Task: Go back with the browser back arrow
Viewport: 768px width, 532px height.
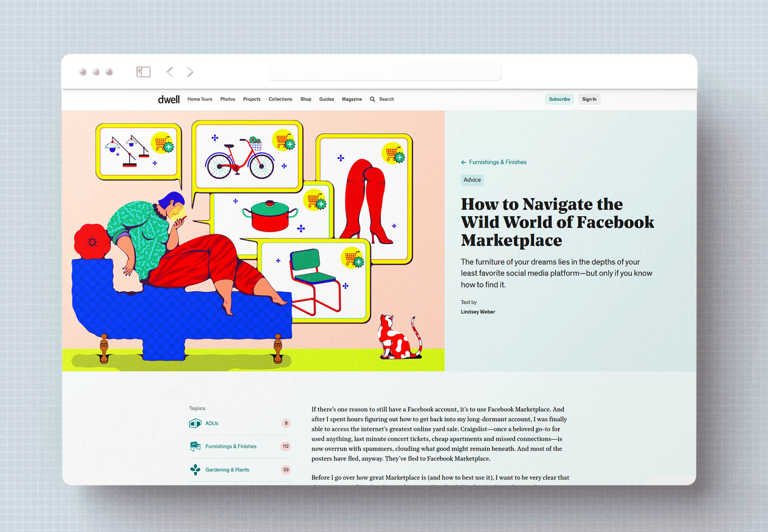Action: tap(170, 72)
